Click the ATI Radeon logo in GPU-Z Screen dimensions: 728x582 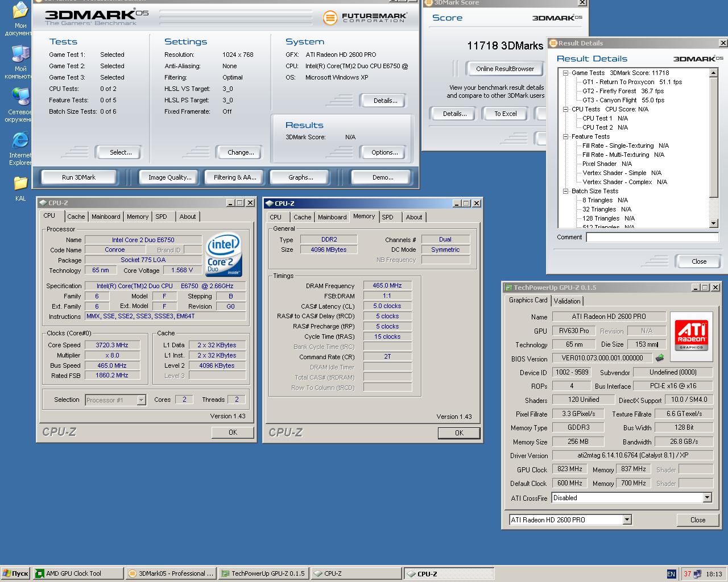[x=691, y=336]
